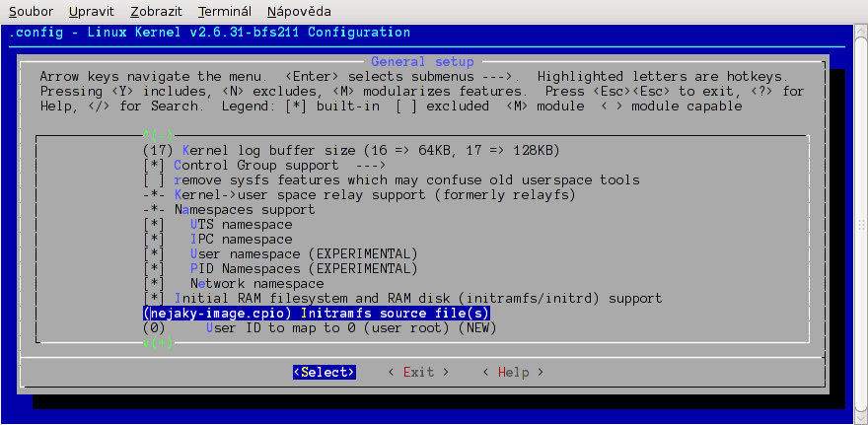Open the Zobrazit menu
The height and width of the screenshot is (425, 868).
click(x=156, y=11)
